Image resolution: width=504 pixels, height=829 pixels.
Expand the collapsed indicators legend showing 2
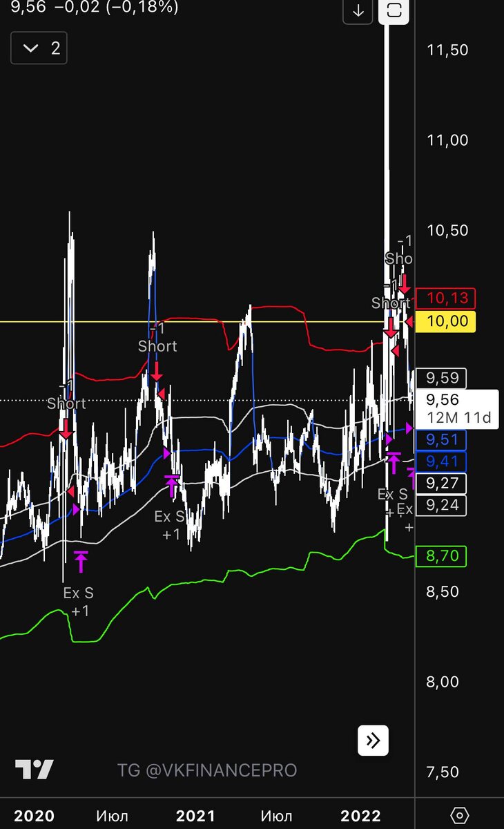tap(39, 48)
